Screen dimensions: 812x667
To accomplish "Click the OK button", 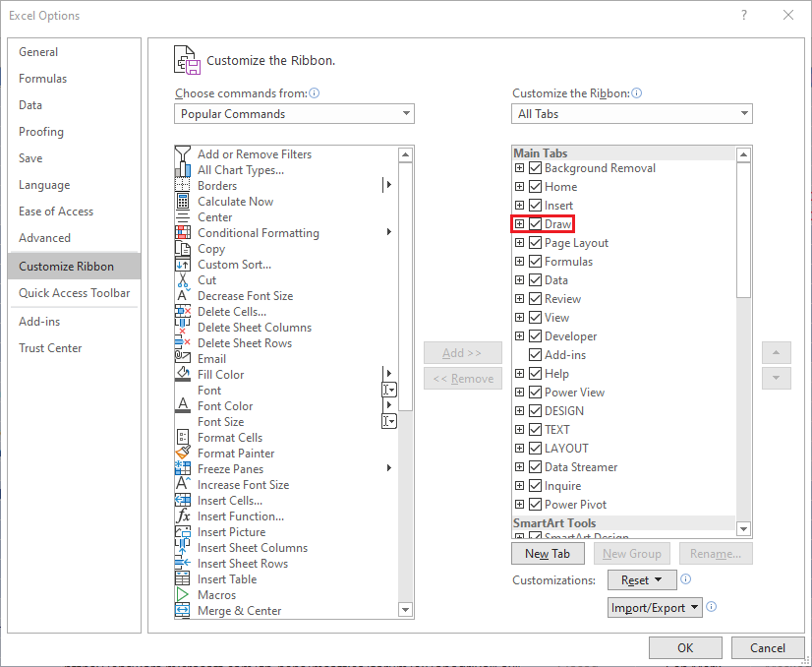I will [685, 648].
